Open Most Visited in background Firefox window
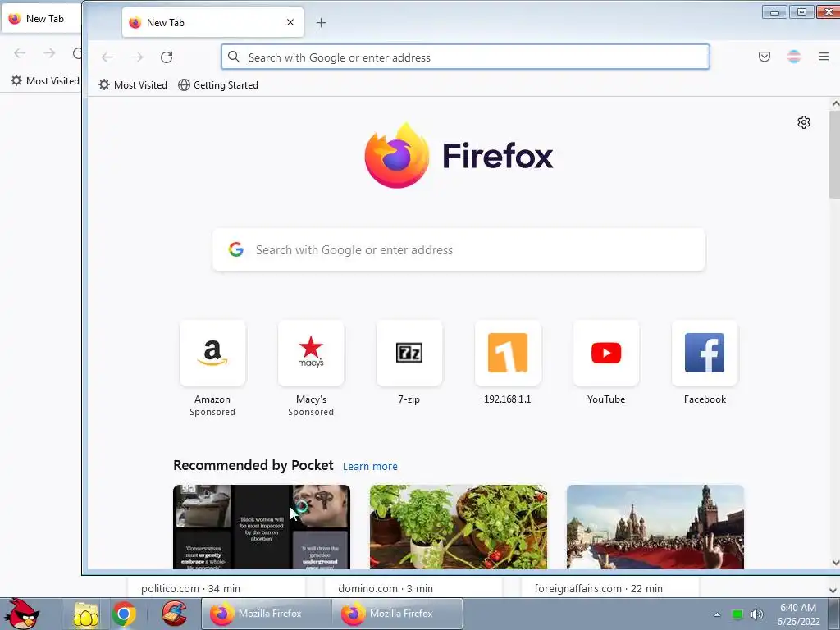840x630 pixels. point(45,81)
